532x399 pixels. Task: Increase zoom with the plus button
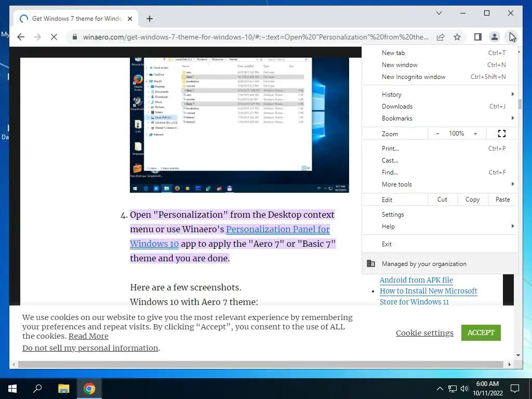tap(475, 134)
